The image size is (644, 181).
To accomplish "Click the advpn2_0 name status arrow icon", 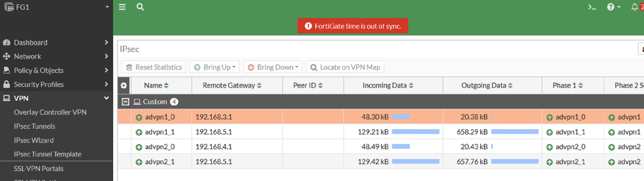I will point(139,147).
